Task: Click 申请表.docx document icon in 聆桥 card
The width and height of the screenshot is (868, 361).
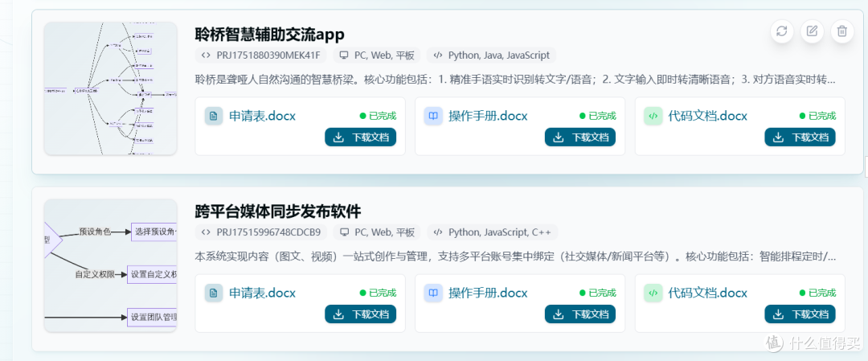Action: (x=214, y=117)
